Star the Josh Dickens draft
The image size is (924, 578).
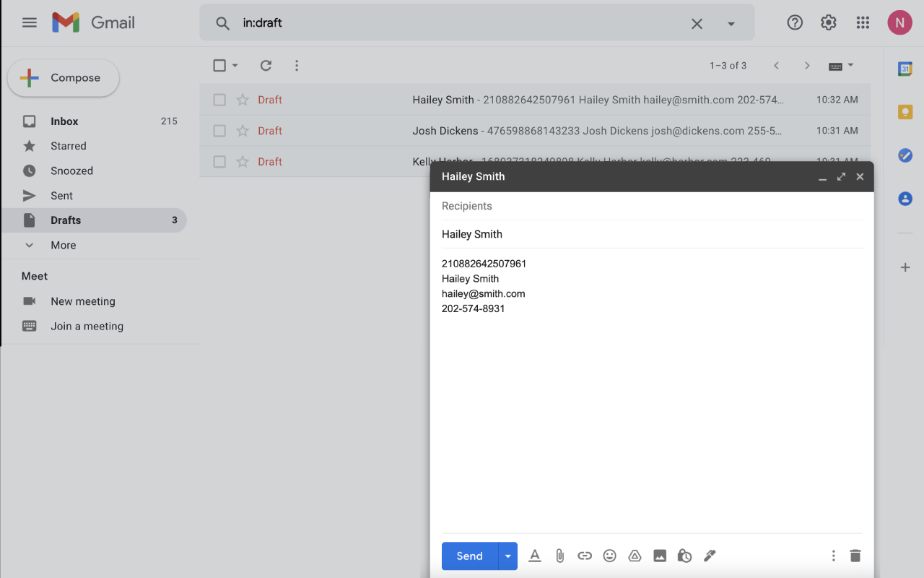(243, 131)
